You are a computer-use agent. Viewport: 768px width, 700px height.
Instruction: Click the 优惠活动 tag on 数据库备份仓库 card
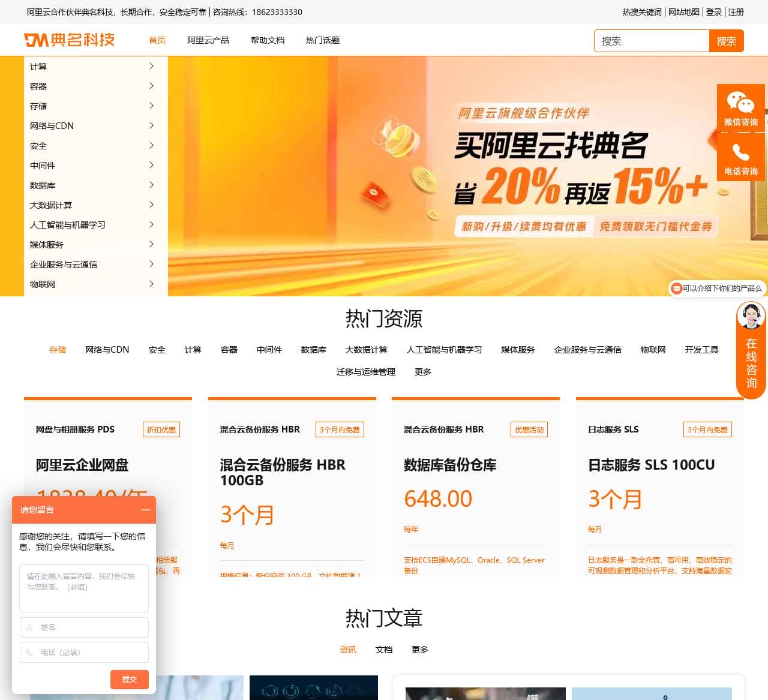(x=529, y=429)
